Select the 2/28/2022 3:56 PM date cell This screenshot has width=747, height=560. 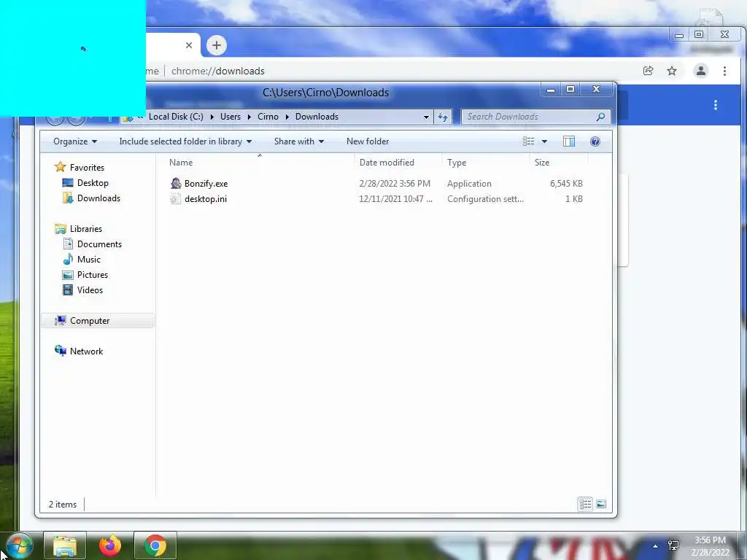395,183
